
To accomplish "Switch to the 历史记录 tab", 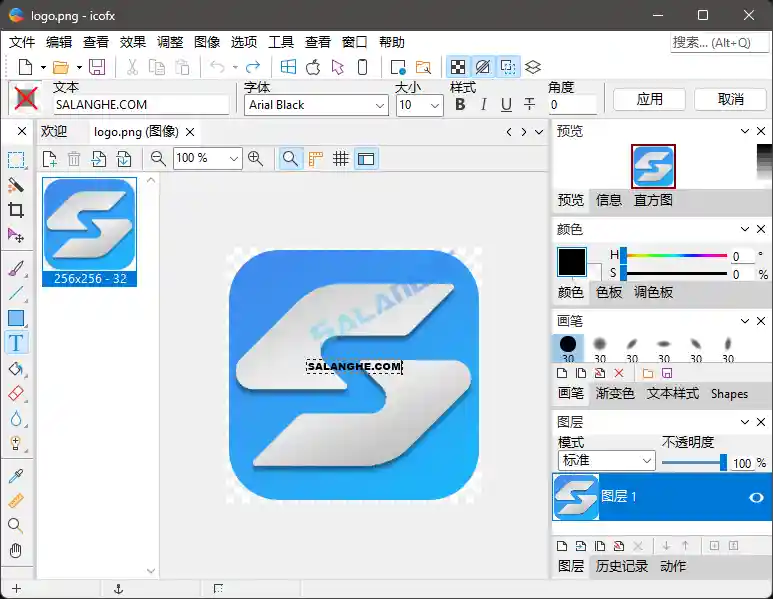I will click(622, 566).
